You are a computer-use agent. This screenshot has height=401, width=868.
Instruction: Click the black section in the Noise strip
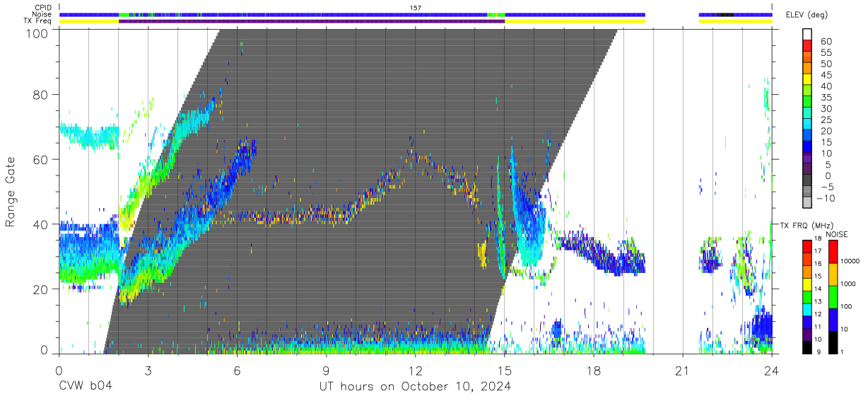click(x=725, y=14)
